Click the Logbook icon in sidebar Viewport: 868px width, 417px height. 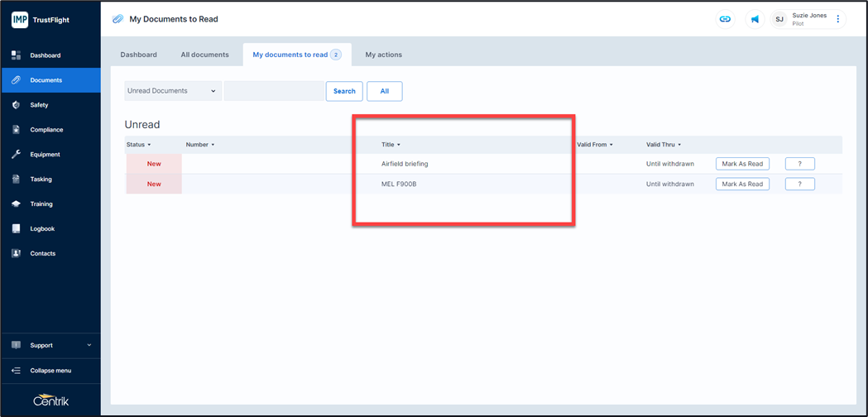coord(16,228)
